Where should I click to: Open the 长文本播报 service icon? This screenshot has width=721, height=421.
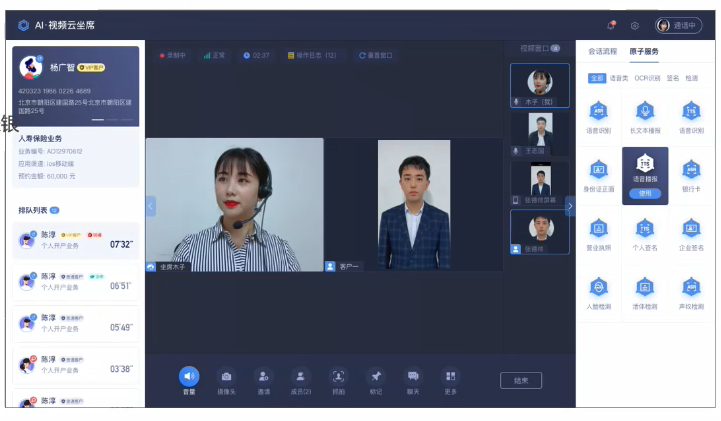[645, 111]
